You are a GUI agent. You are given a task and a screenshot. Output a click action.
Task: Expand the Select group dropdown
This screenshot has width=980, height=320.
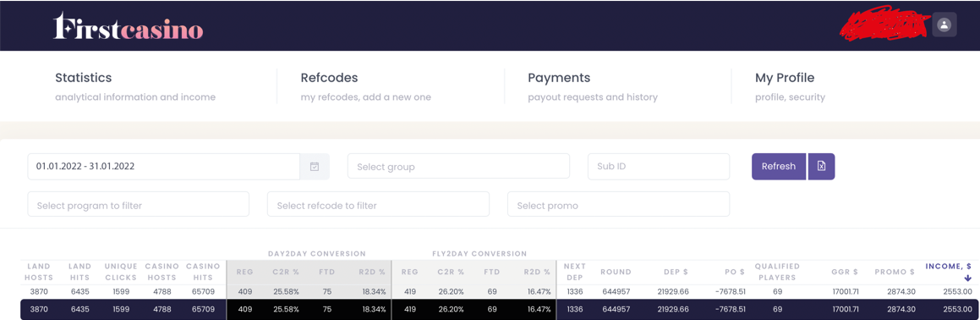pyautogui.click(x=459, y=167)
